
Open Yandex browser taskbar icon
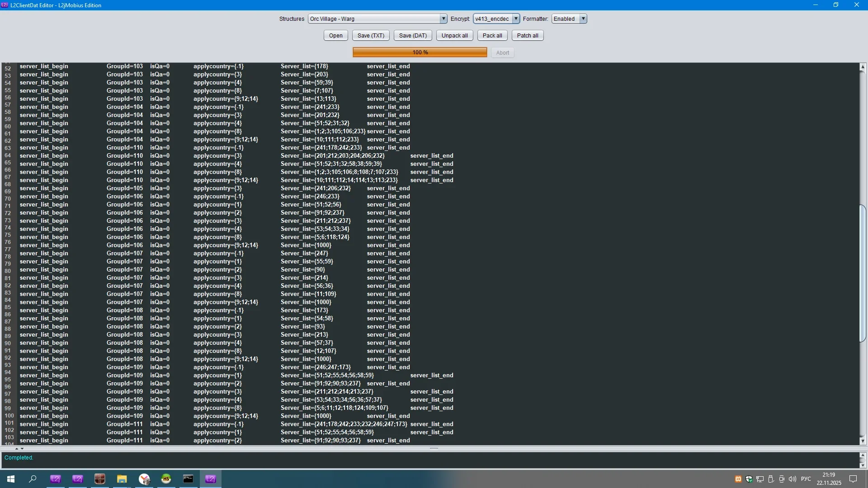pos(144,479)
